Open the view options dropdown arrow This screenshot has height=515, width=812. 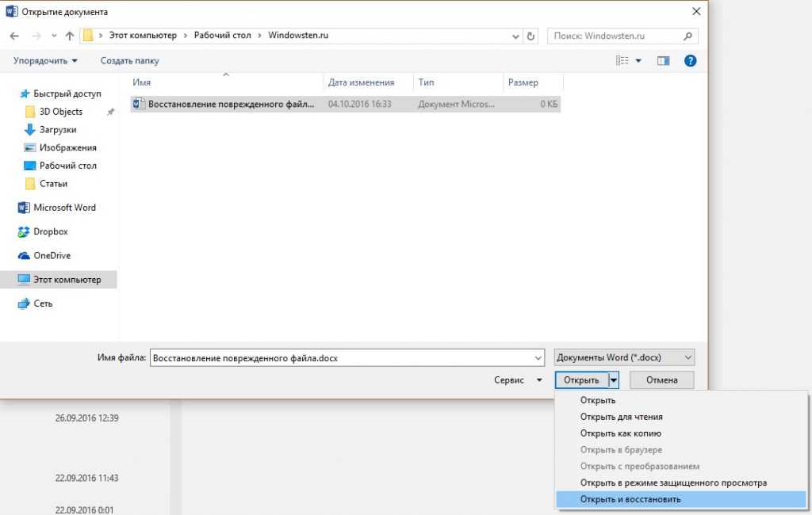638,60
